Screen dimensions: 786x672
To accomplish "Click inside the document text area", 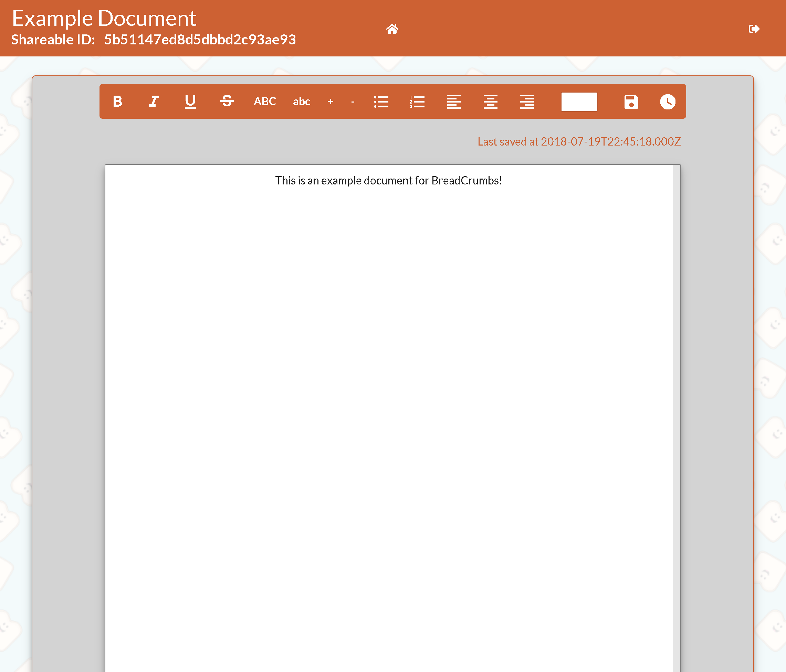I will click(388, 341).
